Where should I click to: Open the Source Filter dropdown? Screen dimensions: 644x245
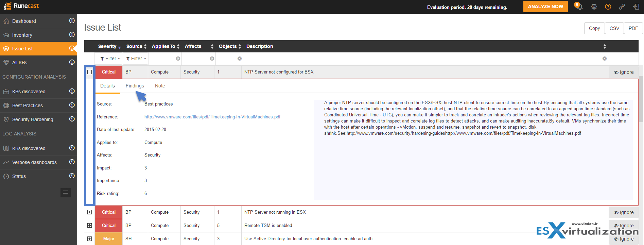click(136, 59)
